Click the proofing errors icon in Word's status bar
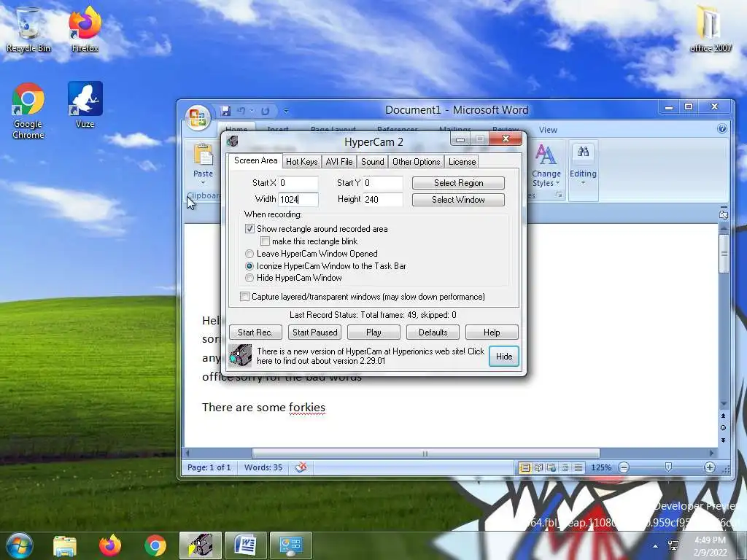The width and height of the screenshot is (747, 560). coord(301,467)
